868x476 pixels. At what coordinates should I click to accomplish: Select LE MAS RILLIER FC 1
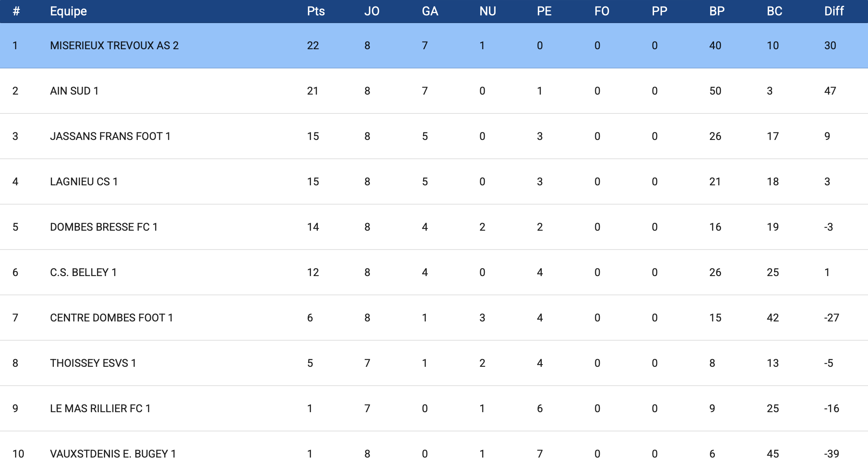pyautogui.click(x=100, y=408)
